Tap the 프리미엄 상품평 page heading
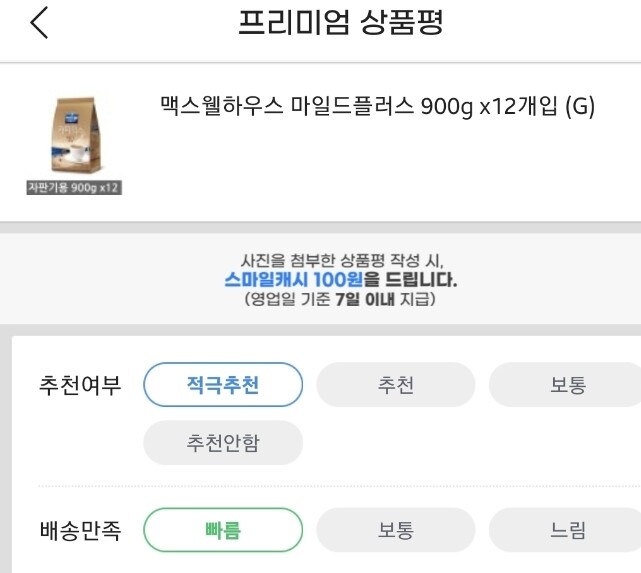Image resolution: width=641 pixels, height=573 pixels. [341, 22]
